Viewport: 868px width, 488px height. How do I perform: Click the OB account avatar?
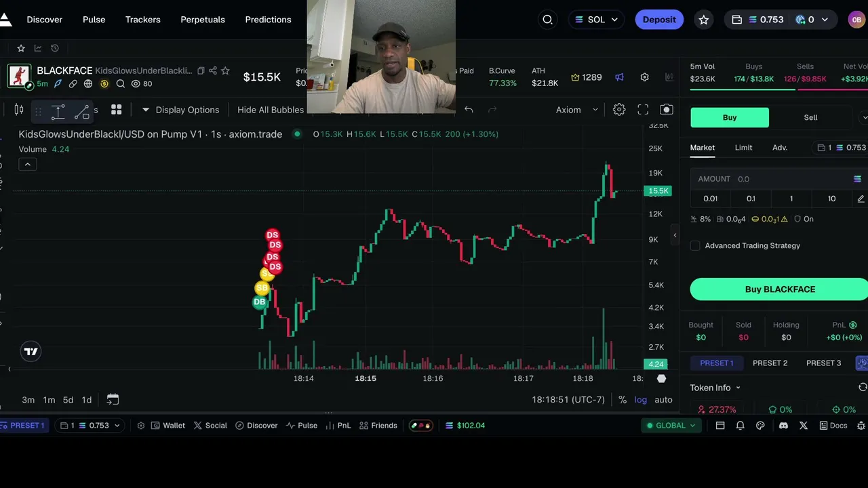(856, 20)
